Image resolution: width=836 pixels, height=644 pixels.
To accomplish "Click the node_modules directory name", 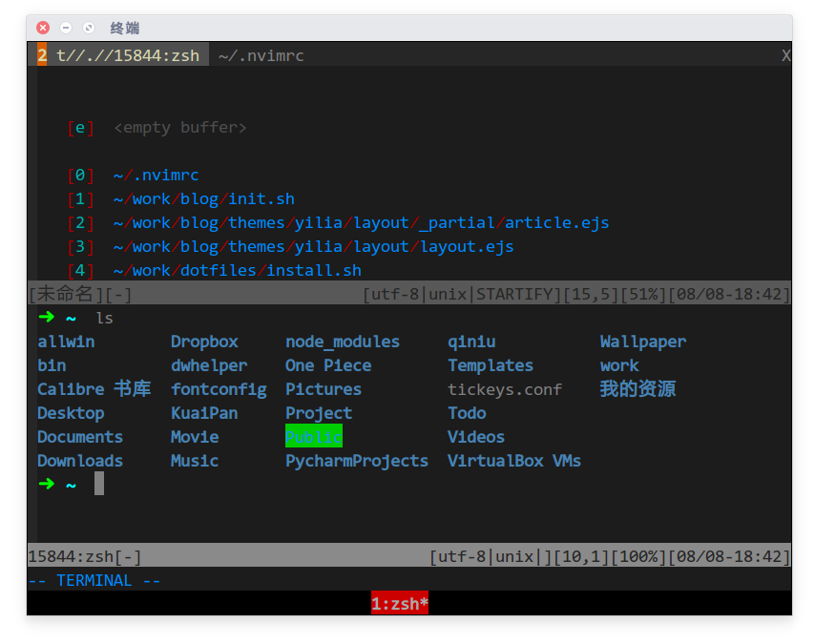I will pos(343,342).
